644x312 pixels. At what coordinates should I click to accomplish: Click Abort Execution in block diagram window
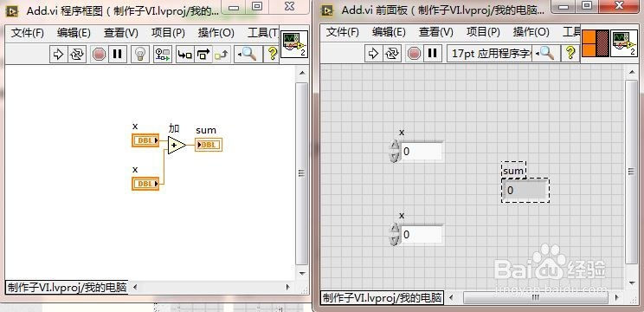point(99,54)
